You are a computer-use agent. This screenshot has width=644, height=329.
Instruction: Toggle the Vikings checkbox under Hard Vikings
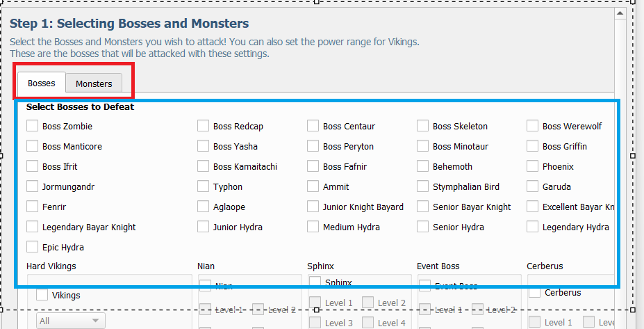tap(42, 295)
